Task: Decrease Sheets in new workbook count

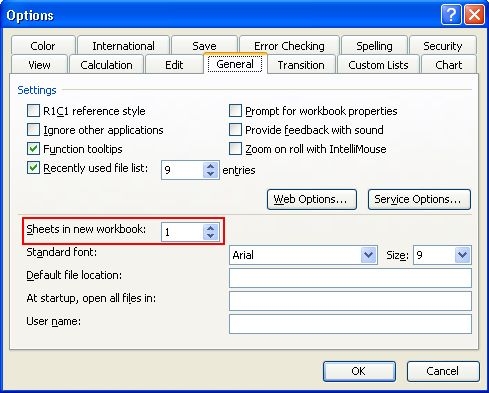Action: pos(210,236)
